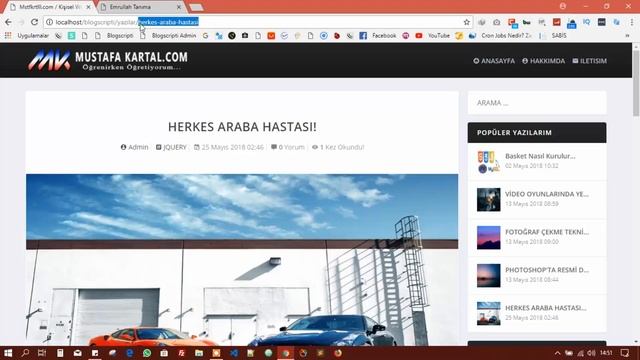Image resolution: width=640 pixels, height=360 pixels.
Task: Click thumbnail of VİDEO OYUNLARINDA post
Action: click(488, 200)
